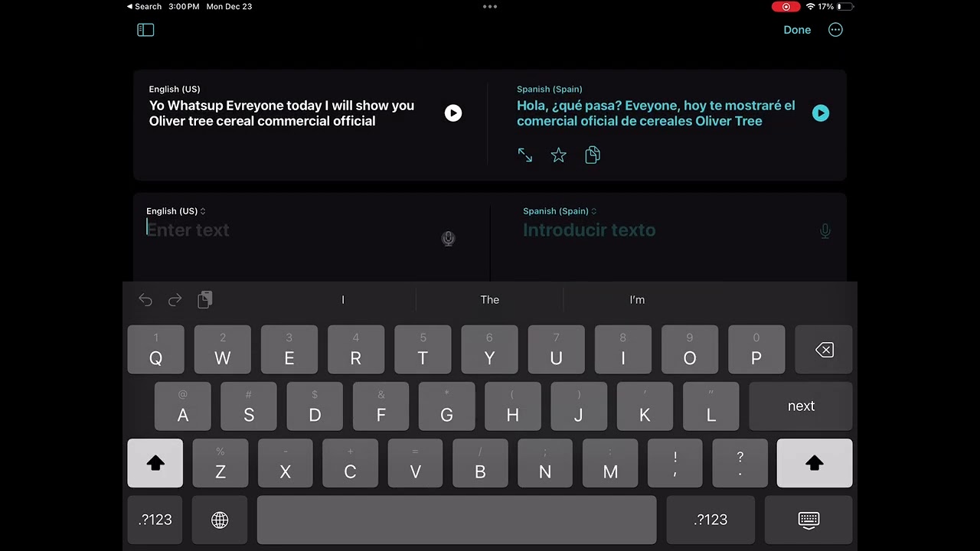Viewport: 980px width, 551px height.
Task: Tap the Q key
Action: point(155,350)
